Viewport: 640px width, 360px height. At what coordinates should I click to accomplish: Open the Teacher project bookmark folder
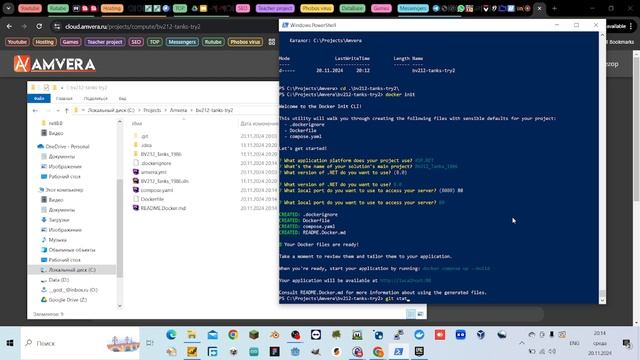point(104,42)
